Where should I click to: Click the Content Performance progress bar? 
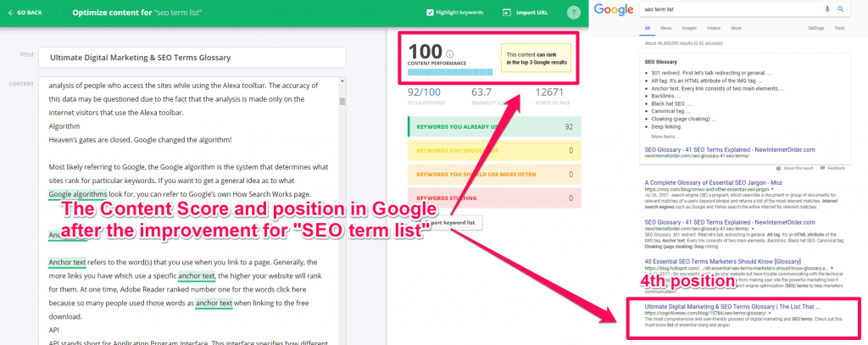point(450,72)
